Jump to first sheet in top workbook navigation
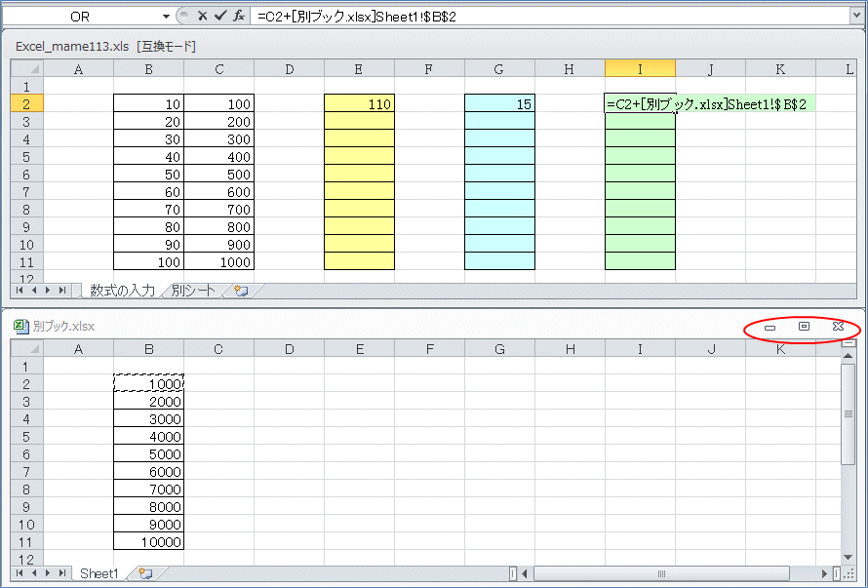Image resolution: width=868 pixels, height=588 pixels. [20, 291]
